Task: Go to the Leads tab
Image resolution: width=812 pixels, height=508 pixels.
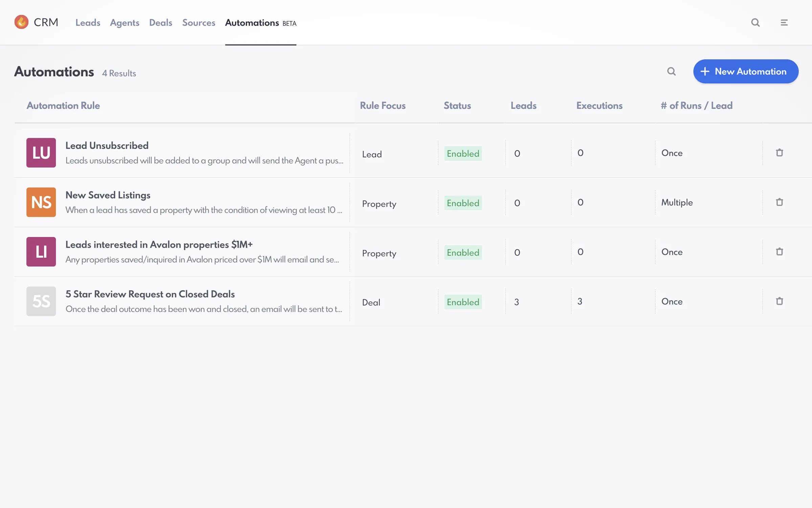Action: pyautogui.click(x=88, y=23)
